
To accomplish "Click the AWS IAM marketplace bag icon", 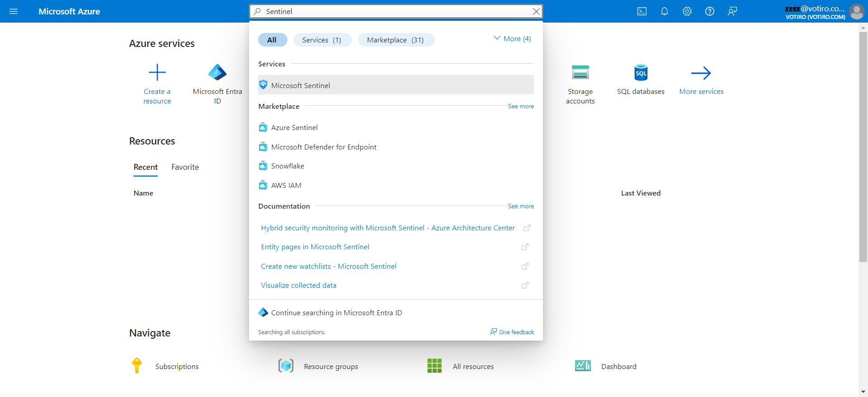I will (263, 185).
